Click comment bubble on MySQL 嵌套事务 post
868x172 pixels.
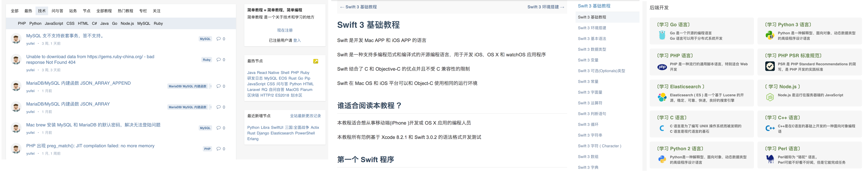click(218, 39)
